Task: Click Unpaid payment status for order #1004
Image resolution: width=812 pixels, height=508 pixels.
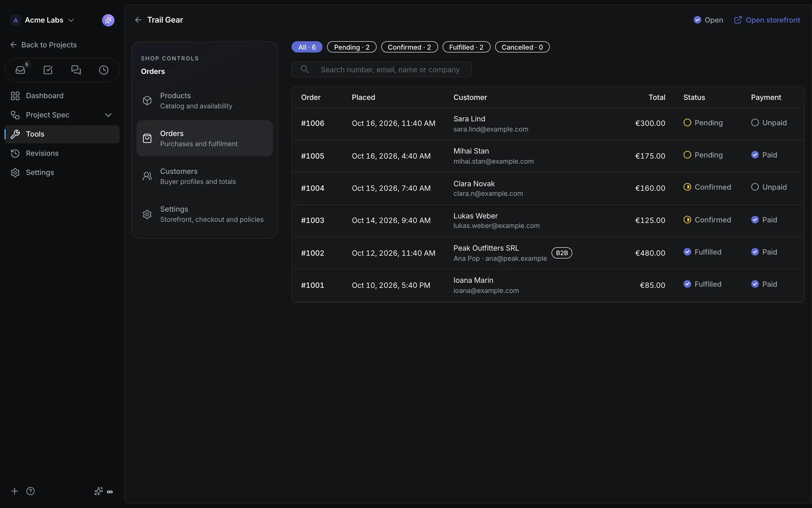Action: pyautogui.click(x=769, y=187)
